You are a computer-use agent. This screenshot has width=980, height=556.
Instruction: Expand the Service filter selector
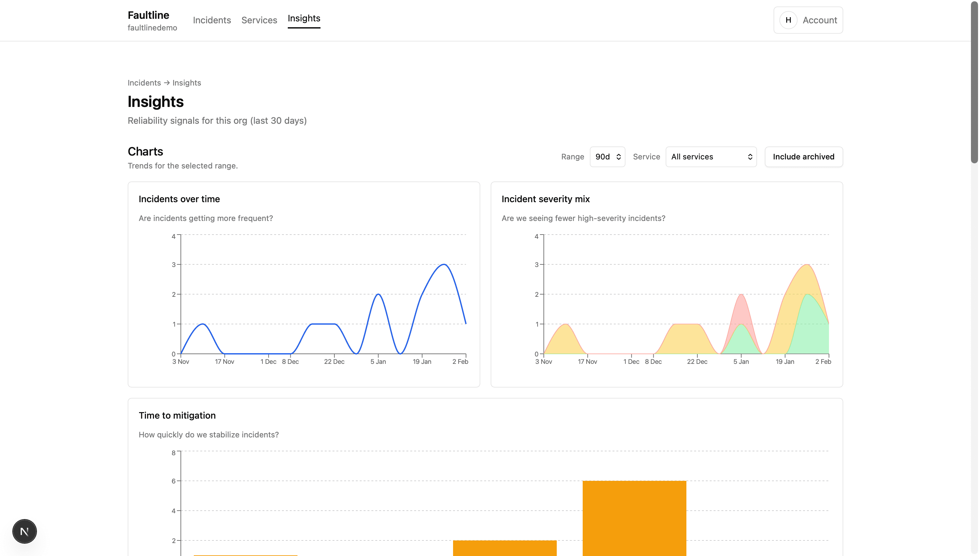click(x=710, y=156)
